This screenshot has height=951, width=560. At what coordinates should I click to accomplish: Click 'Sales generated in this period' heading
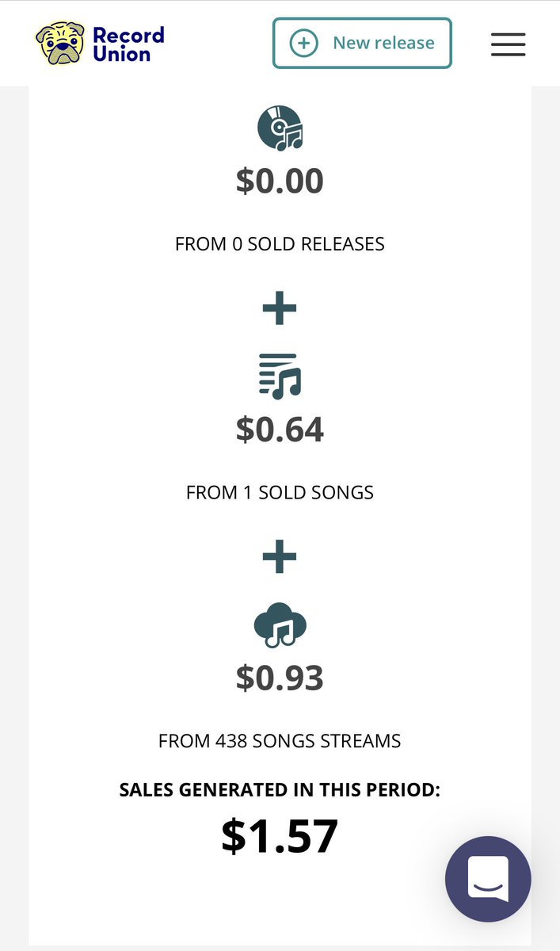(280, 790)
